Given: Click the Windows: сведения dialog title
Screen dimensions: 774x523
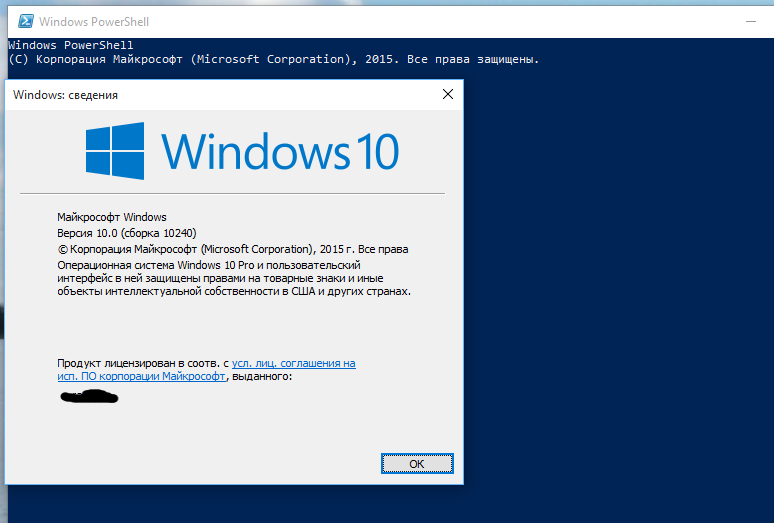Looking at the screenshot, I should click(65, 95).
